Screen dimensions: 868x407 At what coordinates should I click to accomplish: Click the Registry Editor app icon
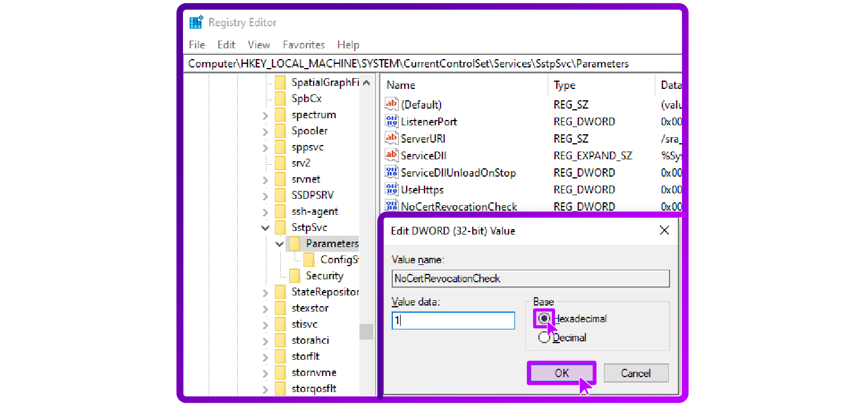[196, 23]
